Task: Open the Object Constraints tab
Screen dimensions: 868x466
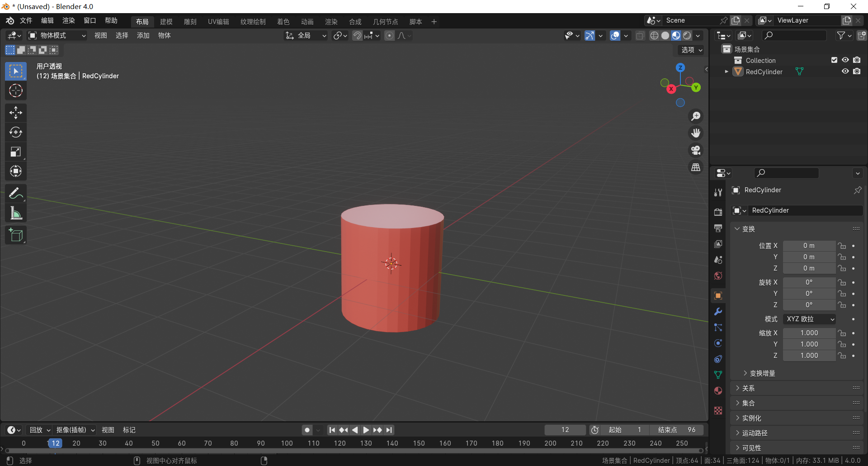Action: coord(718,359)
